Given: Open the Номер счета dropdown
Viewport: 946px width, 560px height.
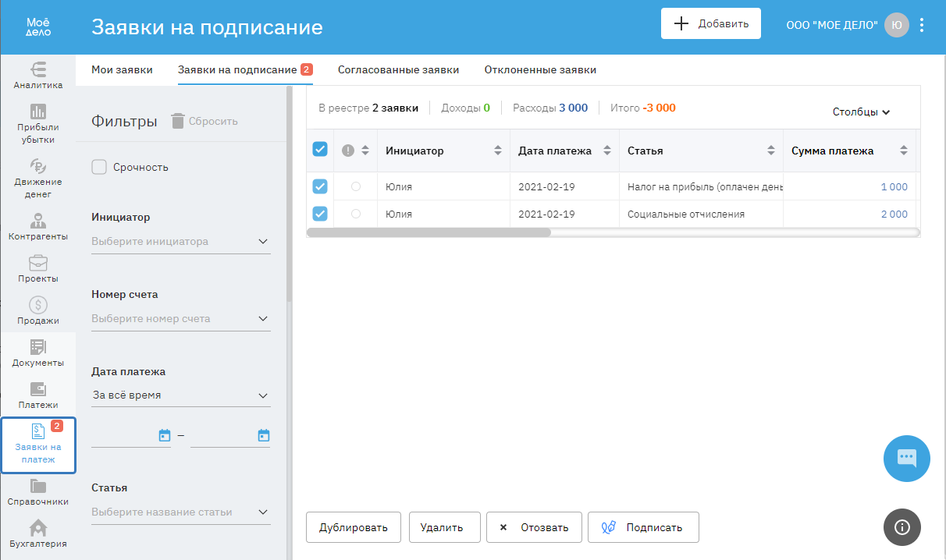Looking at the screenshot, I should (x=181, y=319).
